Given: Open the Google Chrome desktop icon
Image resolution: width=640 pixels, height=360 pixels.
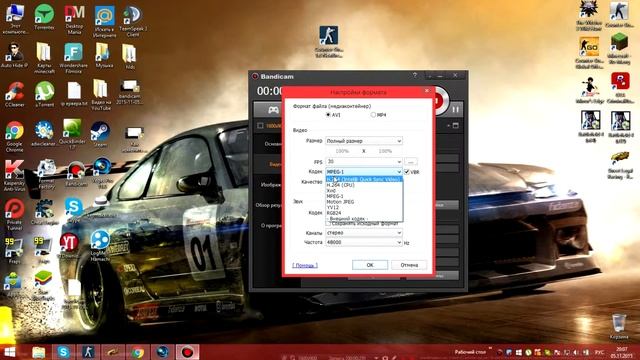Looking at the screenshot, I should pos(14,136).
